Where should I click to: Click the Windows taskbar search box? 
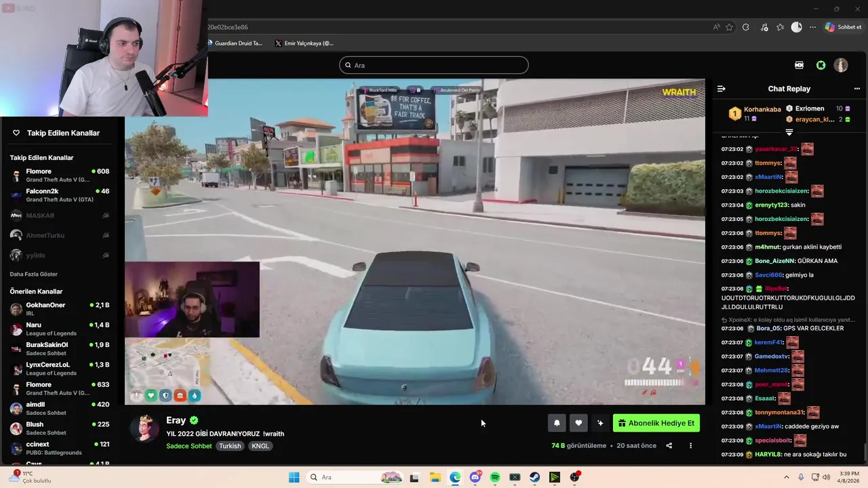355,477
